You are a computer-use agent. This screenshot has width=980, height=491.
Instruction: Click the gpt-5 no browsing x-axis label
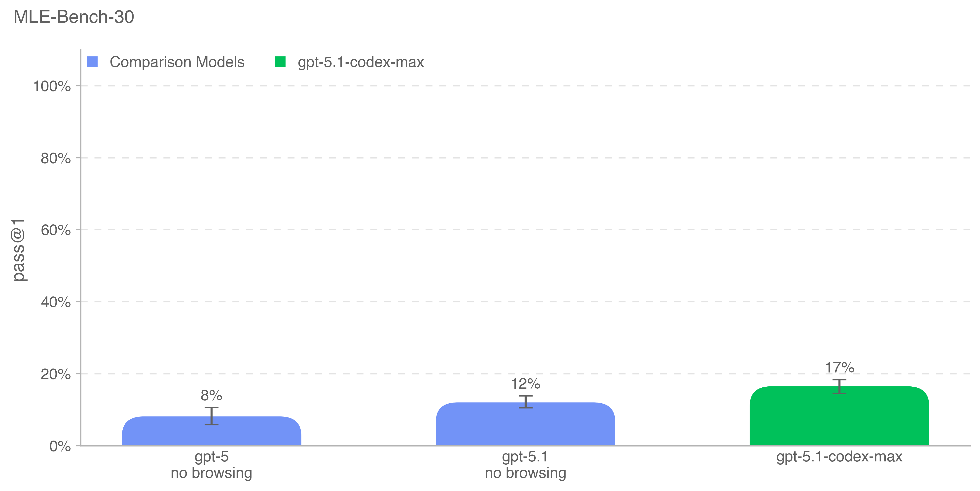click(211, 465)
